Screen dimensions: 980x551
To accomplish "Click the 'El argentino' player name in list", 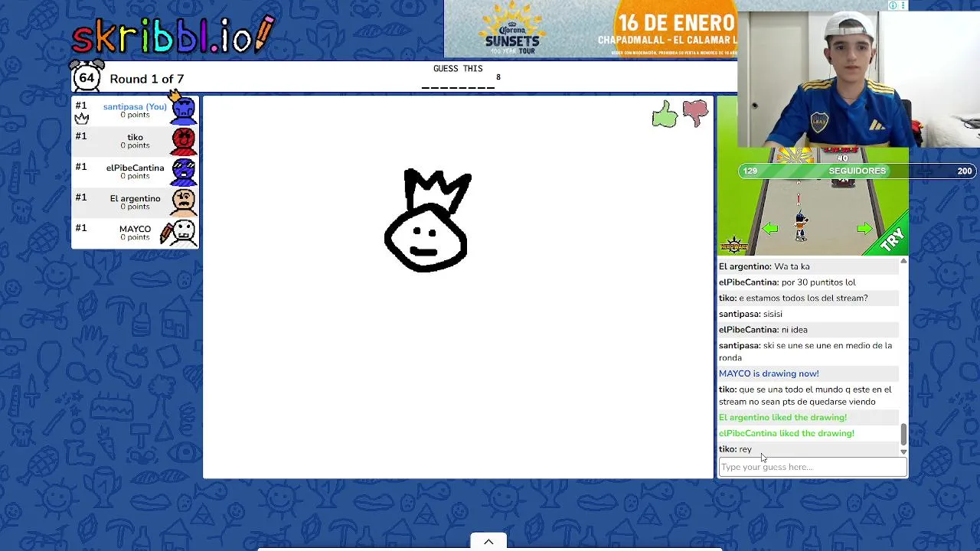I will (x=135, y=198).
